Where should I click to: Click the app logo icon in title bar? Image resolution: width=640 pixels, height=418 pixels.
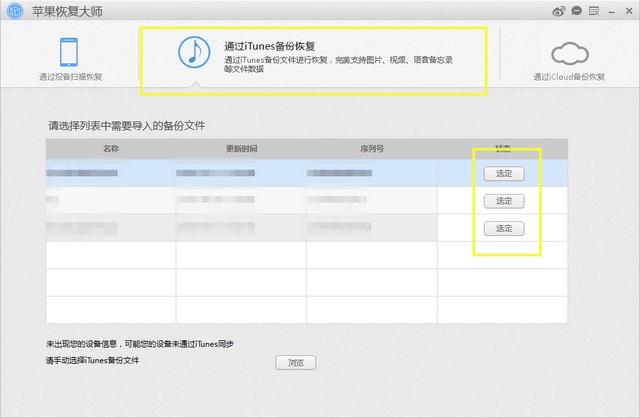(x=15, y=11)
